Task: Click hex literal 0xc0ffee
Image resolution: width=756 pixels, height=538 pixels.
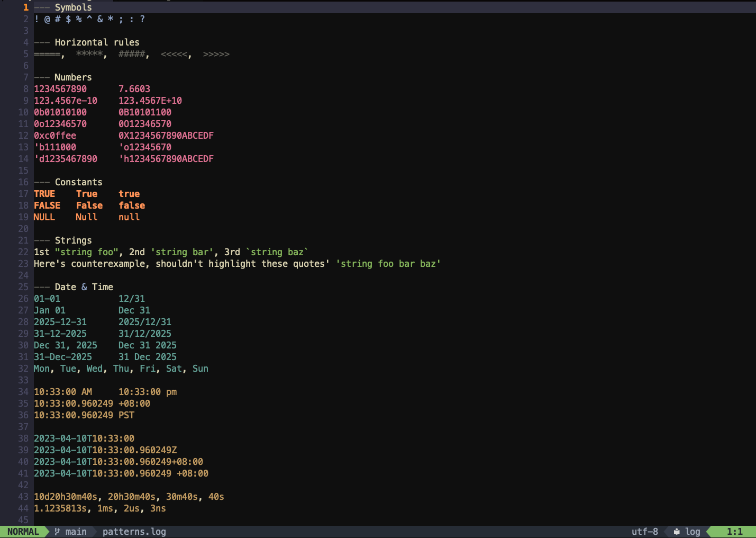Action: point(55,136)
